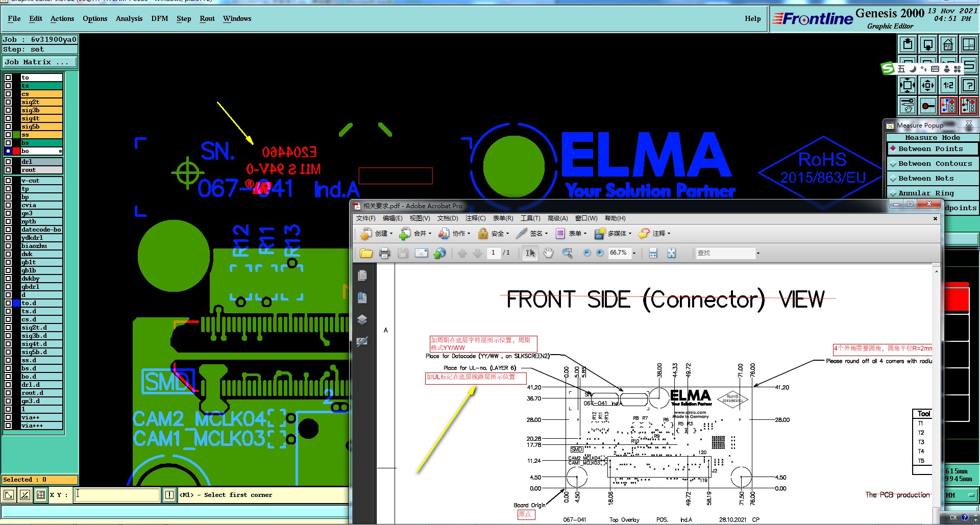
Task: Click the zoom-in inward-arrows icon
Action: (928, 85)
